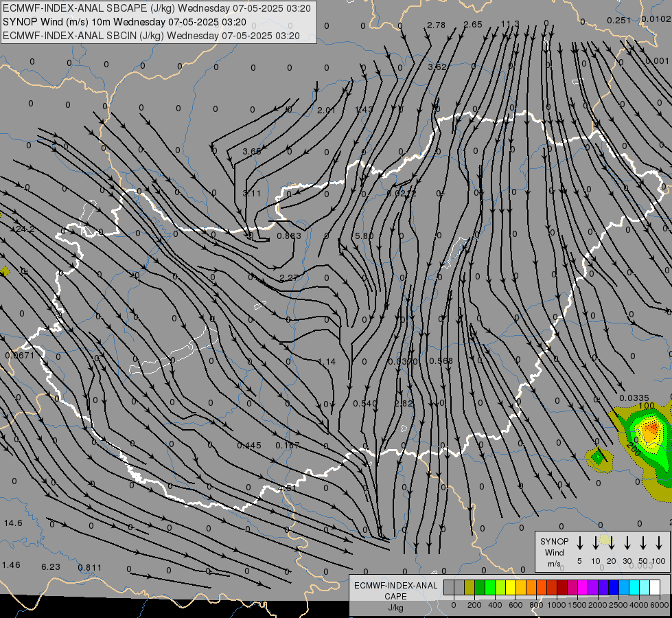Click the J/kg unit label in legend

coord(395,608)
